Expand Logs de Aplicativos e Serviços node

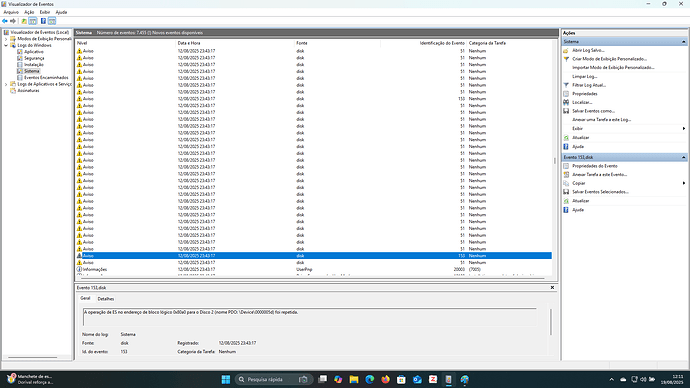[6, 84]
